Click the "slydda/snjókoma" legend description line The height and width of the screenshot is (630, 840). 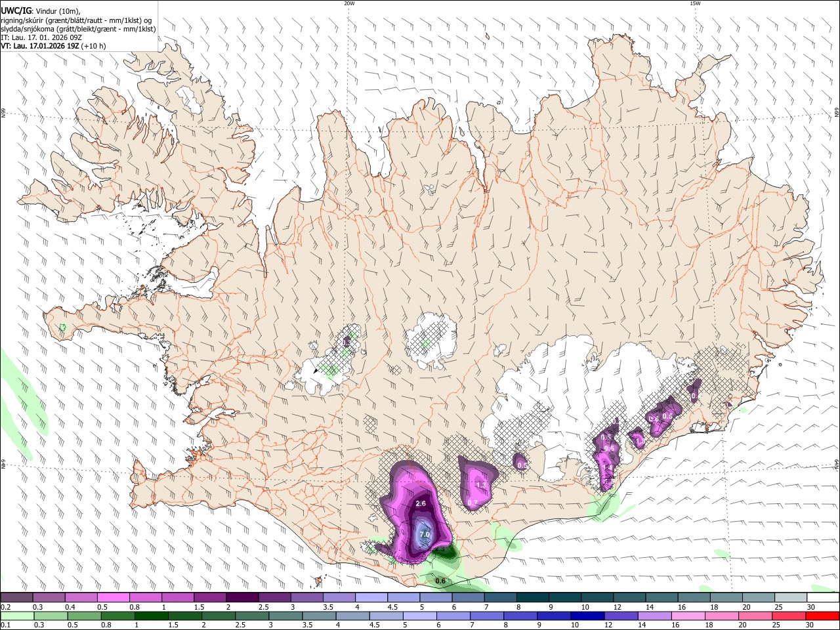point(78,29)
